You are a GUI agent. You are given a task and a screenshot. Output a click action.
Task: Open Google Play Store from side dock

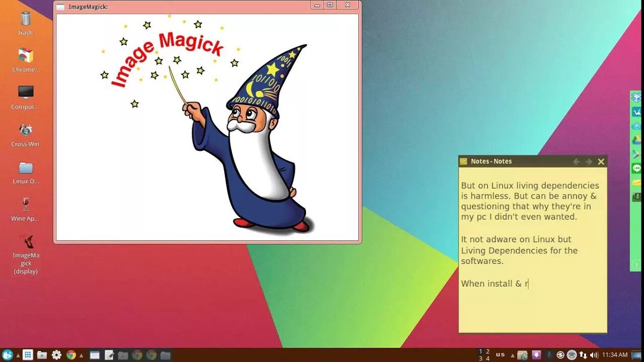tap(636, 154)
